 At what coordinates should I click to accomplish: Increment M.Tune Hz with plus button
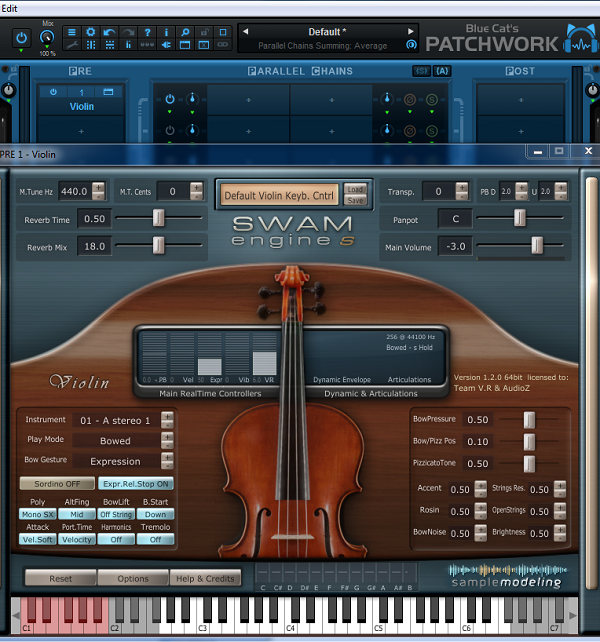[x=98, y=187]
